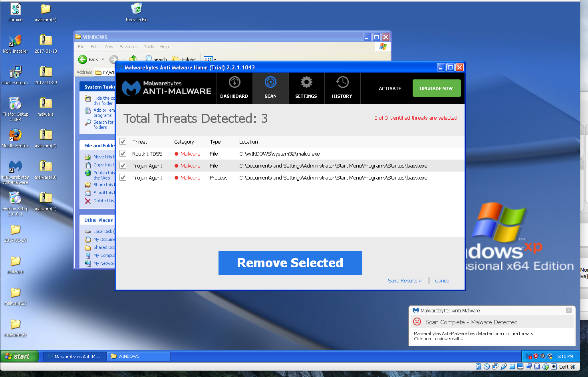
Task: Click the Activate link
Action: point(390,89)
